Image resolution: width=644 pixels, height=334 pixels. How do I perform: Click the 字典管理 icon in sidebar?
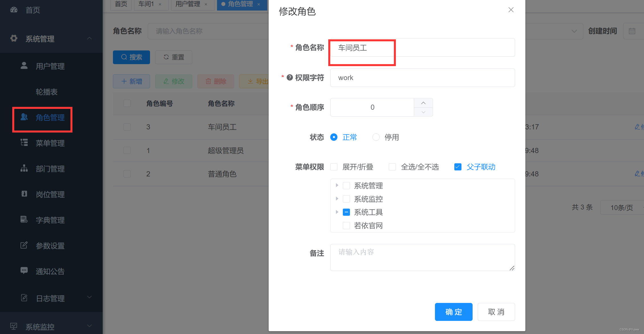(24, 219)
